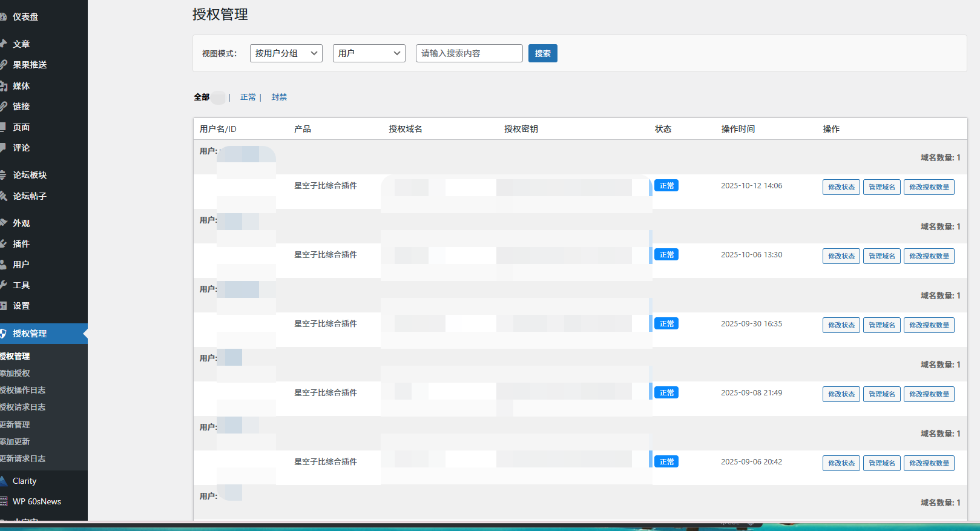
Task: Open 插件 plugins via its sidebar icon
Action: pyautogui.click(x=3, y=244)
